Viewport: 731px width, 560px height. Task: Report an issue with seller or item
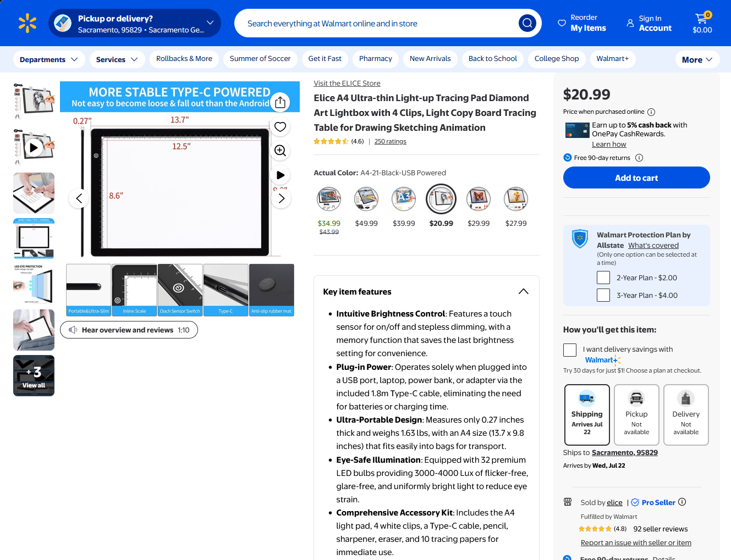pos(636,543)
